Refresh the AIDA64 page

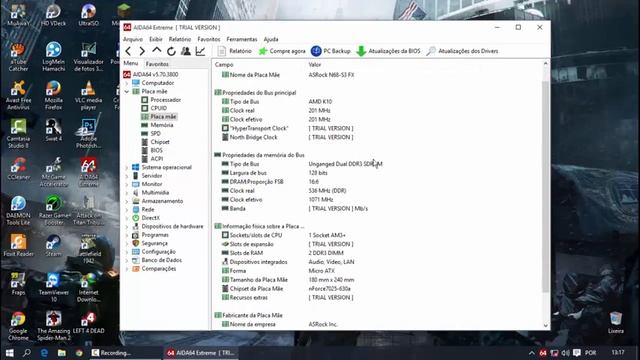pyautogui.click(x=171, y=51)
